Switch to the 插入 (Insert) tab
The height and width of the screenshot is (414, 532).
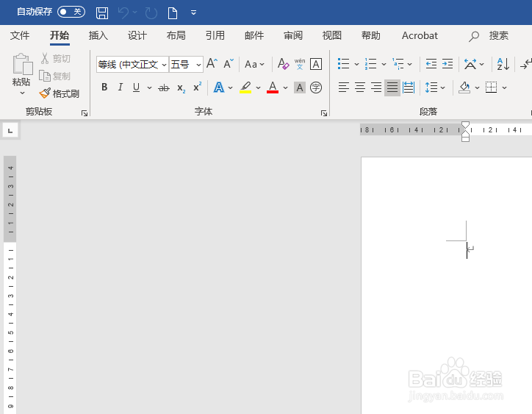[x=98, y=35]
